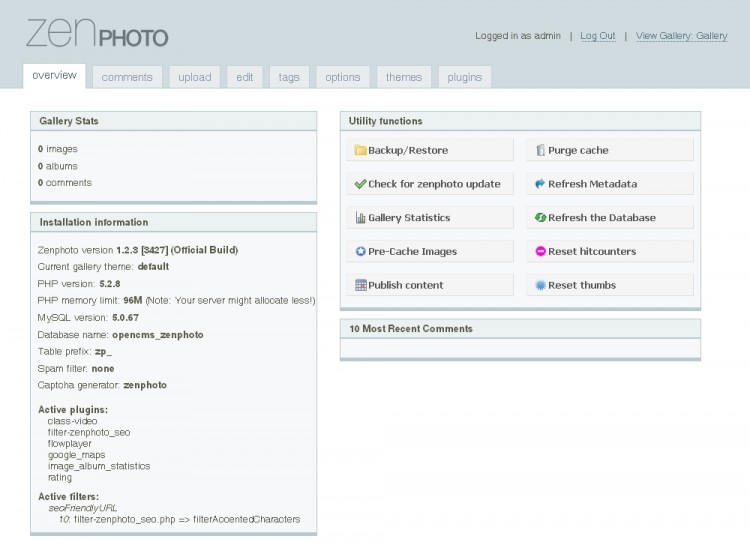Click the 'Active plugins:' label

coord(73,409)
